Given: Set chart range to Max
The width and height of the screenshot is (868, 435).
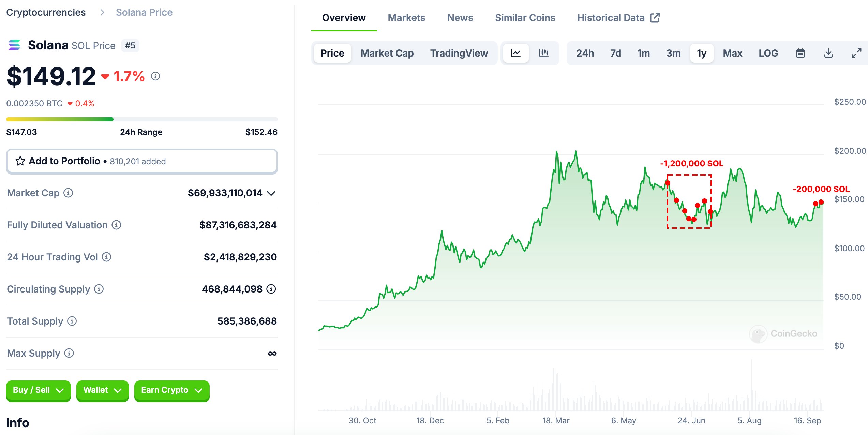Looking at the screenshot, I should 732,53.
